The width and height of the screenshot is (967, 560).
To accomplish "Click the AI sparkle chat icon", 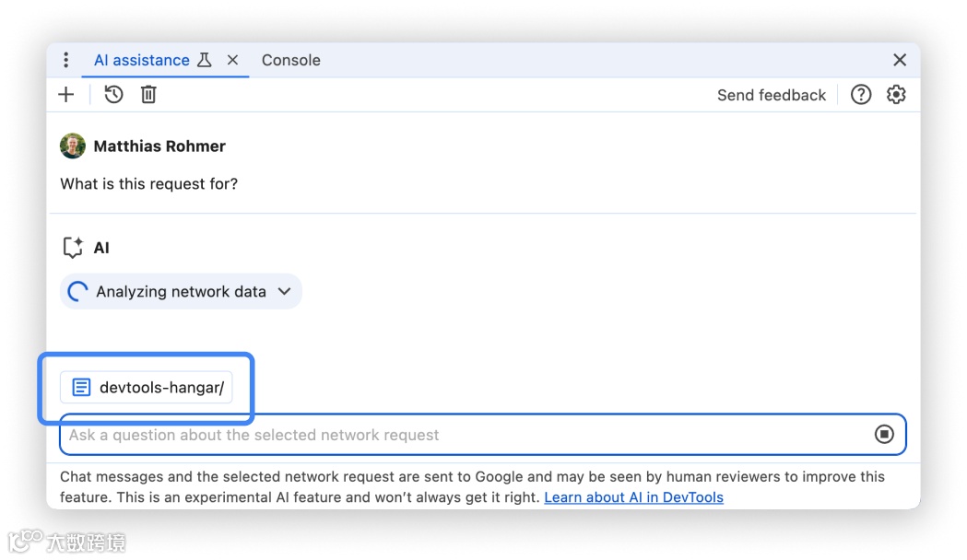I will (x=72, y=248).
